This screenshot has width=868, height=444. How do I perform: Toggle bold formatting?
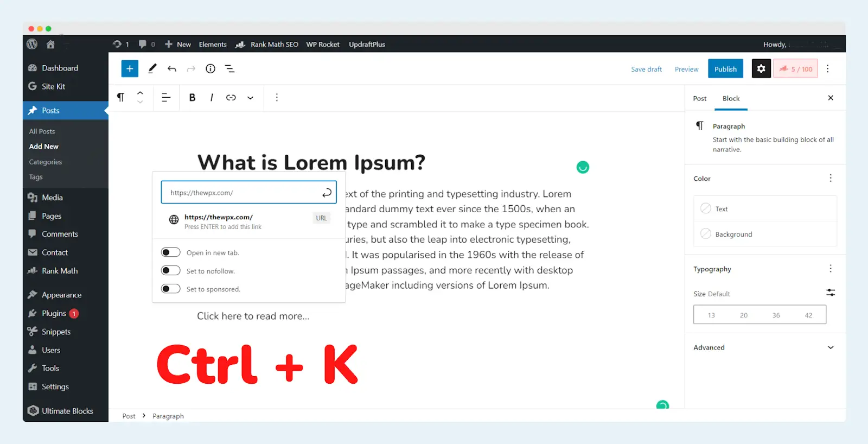[192, 97]
